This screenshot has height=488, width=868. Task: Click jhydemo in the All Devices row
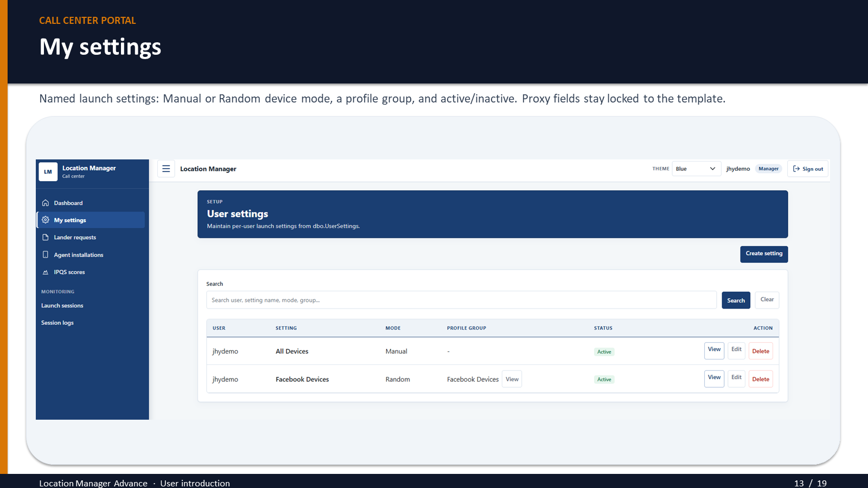[x=225, y=351]
